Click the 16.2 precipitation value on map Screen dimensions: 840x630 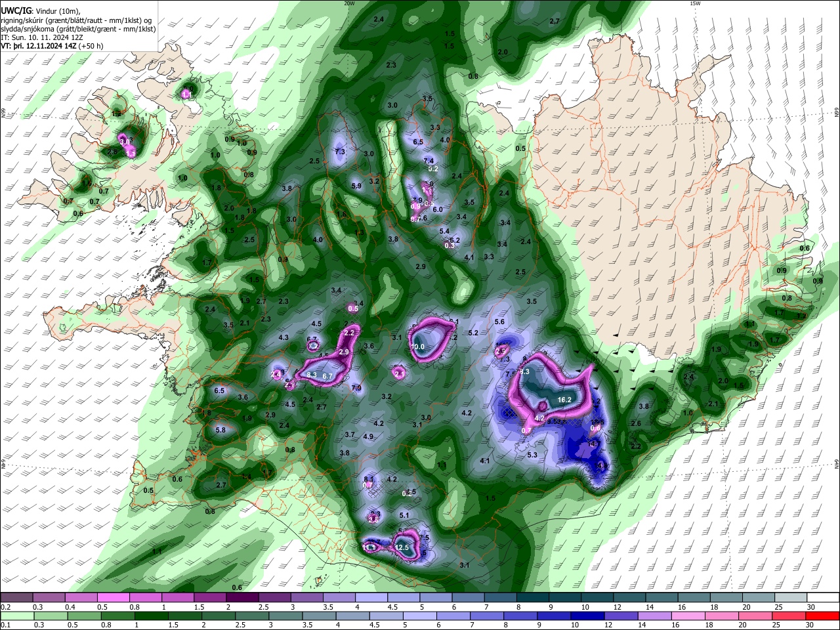pos(564,400)
